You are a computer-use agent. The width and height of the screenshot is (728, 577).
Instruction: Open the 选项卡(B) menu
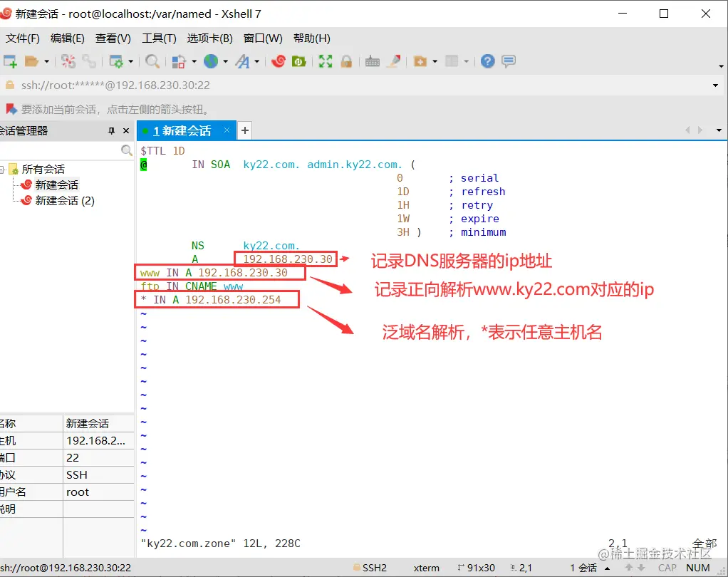(x=210, y=38)
